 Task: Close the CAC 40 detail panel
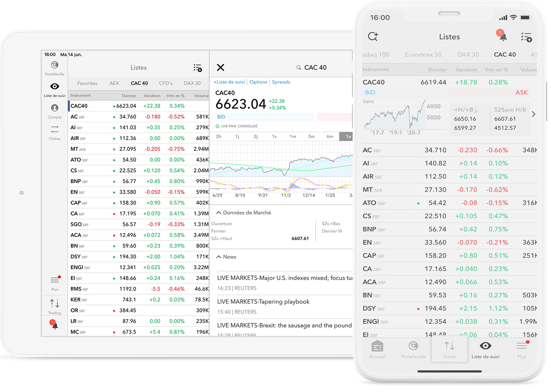[x=221, y=67]
